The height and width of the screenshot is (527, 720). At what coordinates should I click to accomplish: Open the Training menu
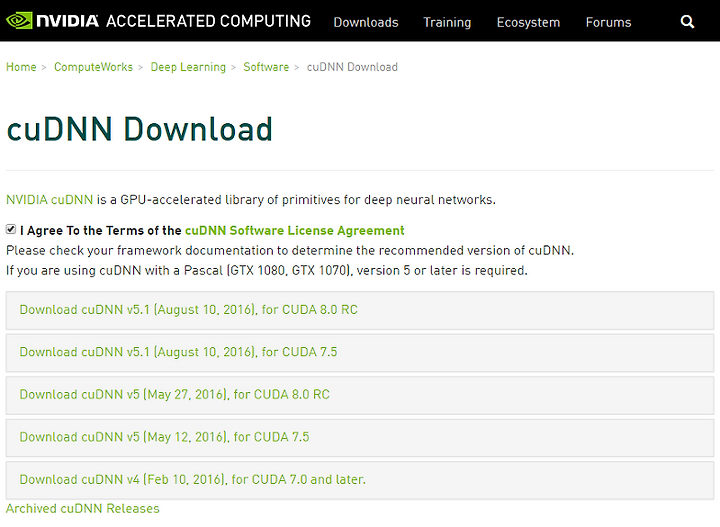pyautogui.click(x=447, y=22)
